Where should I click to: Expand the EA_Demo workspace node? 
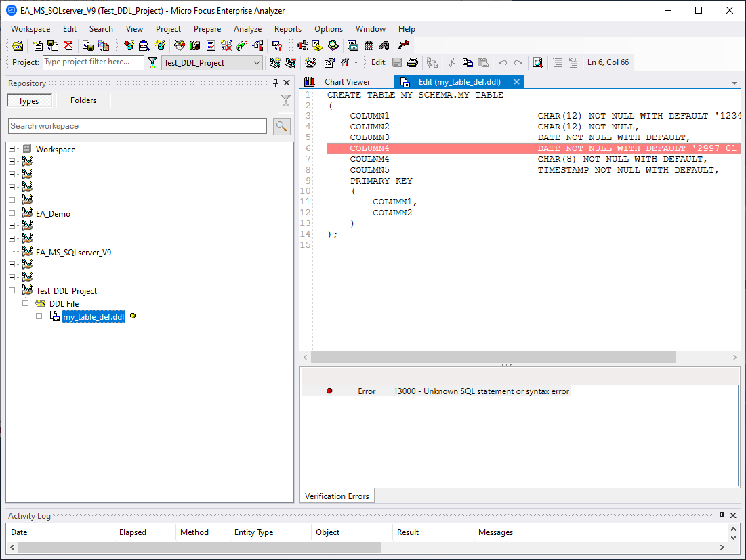click(11, 213)
